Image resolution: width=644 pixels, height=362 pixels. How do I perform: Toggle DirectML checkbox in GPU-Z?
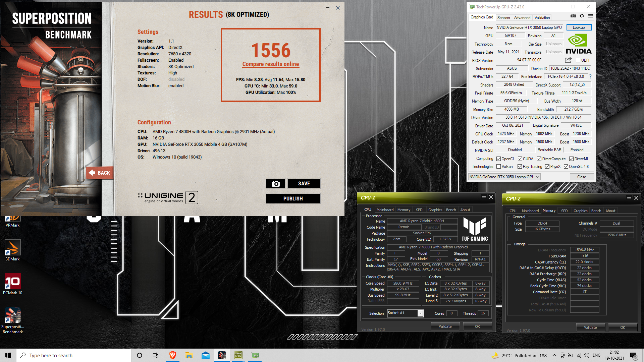click(571, 159)
